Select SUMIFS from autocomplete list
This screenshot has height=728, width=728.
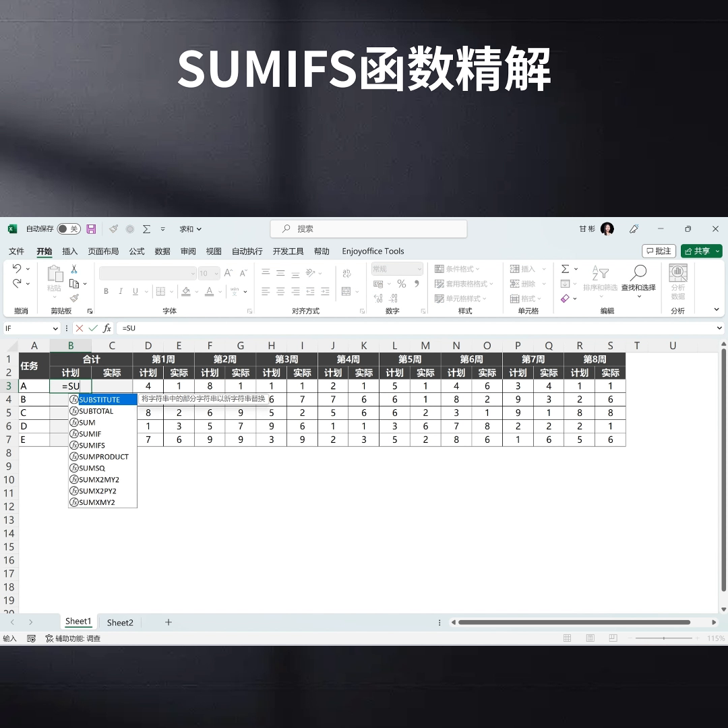[102, 446]
